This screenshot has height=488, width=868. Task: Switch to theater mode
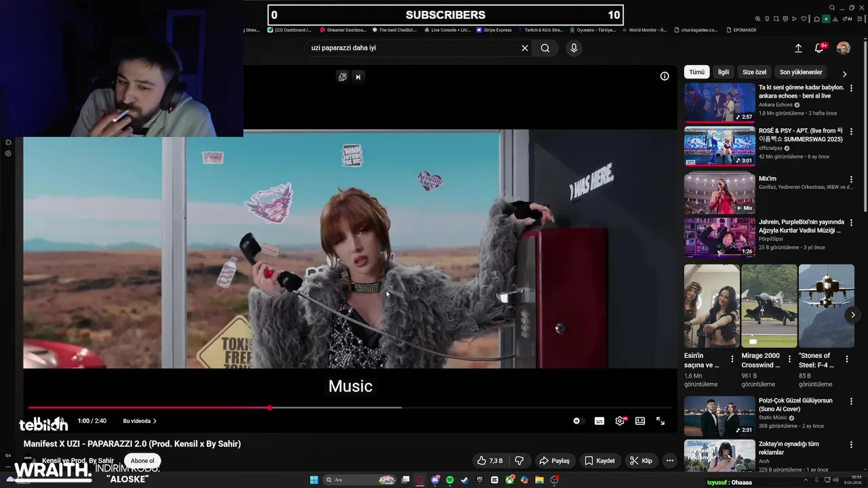click(x=640, y=421)
